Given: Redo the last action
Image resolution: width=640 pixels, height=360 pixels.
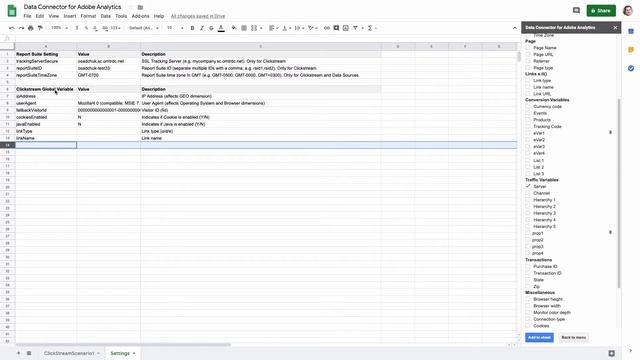Looking at the screenshot, I should pyautogui.click(x=21, y=28).
